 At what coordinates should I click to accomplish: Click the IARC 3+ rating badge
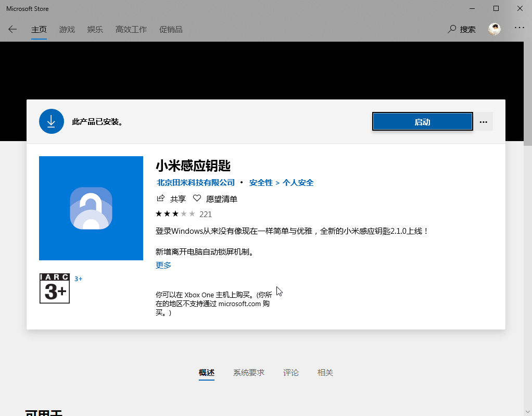tap(55, 288)
